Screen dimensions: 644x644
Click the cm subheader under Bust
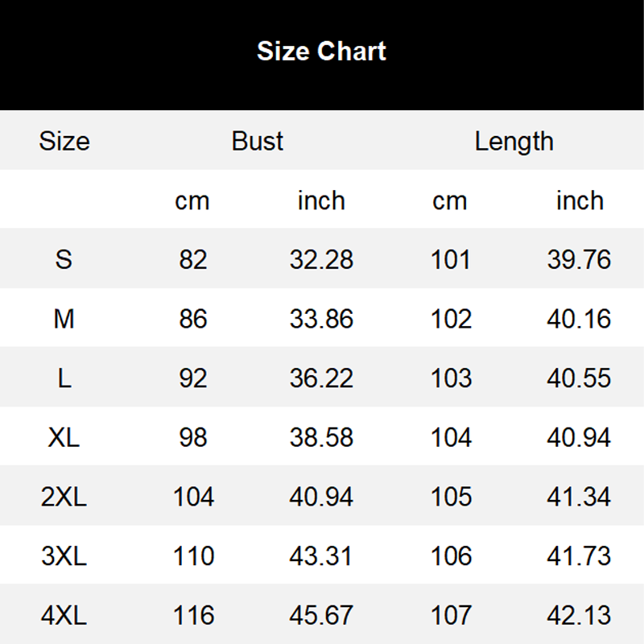192,200
